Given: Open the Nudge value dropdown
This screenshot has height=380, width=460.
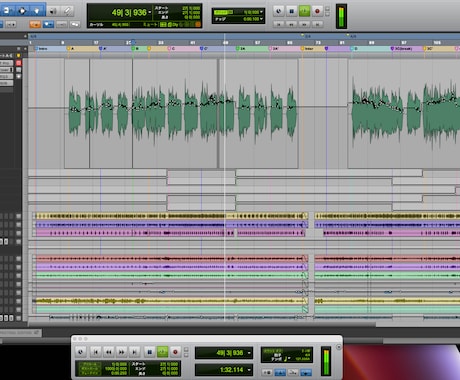Looking at the screenshot, I should 261,19.
